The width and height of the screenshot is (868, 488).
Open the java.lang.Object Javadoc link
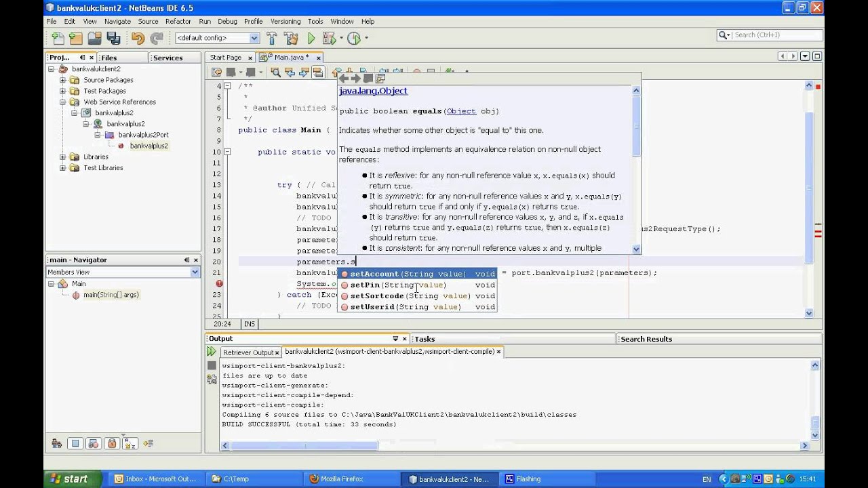click(x=373, y=91)
